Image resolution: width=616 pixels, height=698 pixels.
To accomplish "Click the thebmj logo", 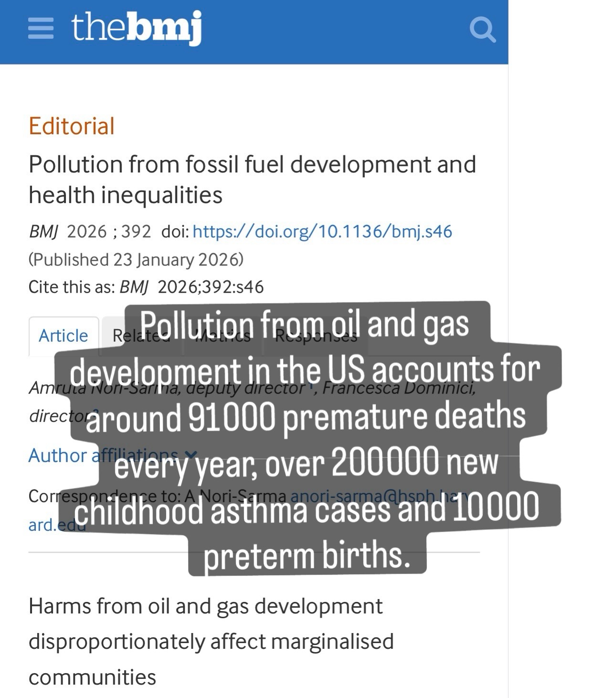I will click(136, 28).
